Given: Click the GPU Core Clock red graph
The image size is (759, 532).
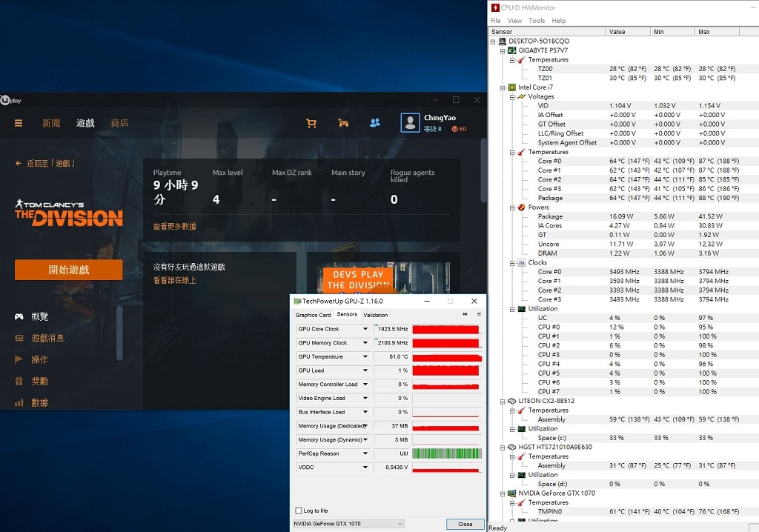Looking at the screenshot, I should 447,329.
